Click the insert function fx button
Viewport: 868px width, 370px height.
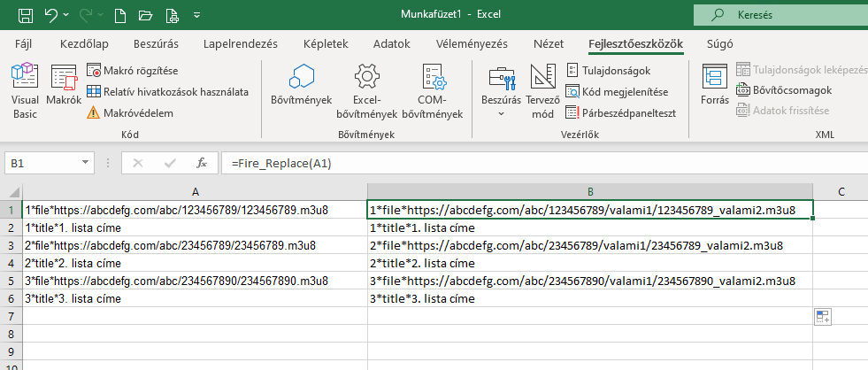202,163
